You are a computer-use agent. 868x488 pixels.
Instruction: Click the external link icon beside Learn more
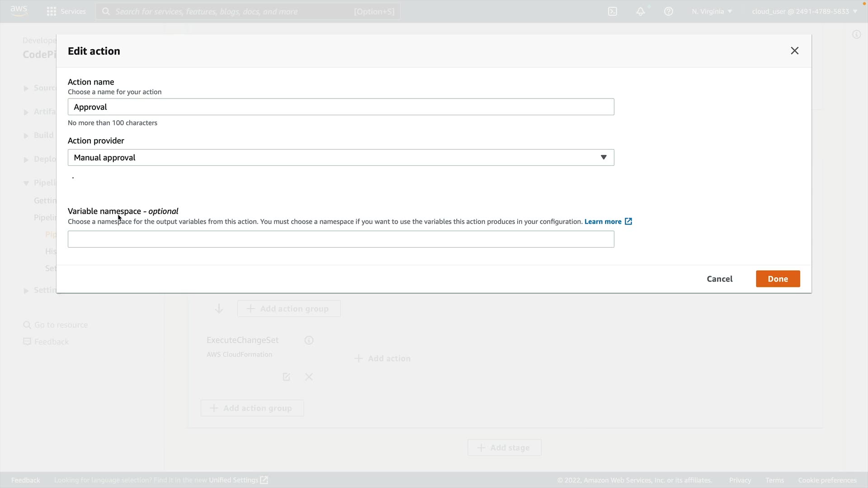point(628,221)
